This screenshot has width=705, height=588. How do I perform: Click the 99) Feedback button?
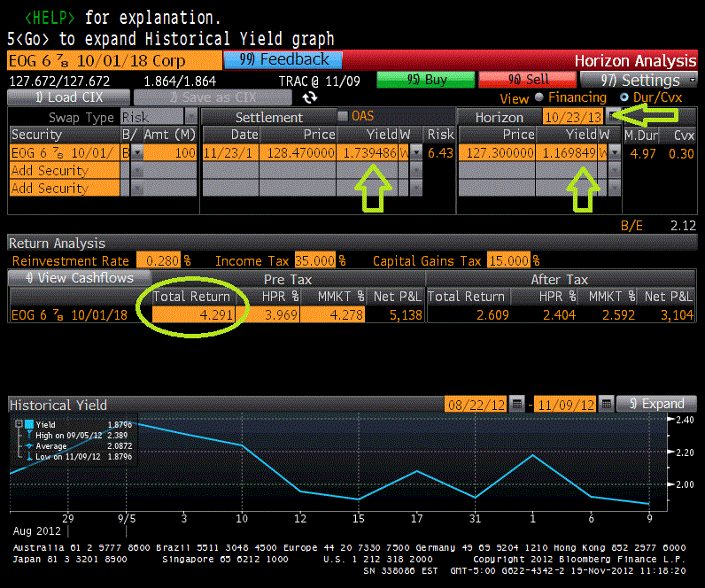pos(283,60)
